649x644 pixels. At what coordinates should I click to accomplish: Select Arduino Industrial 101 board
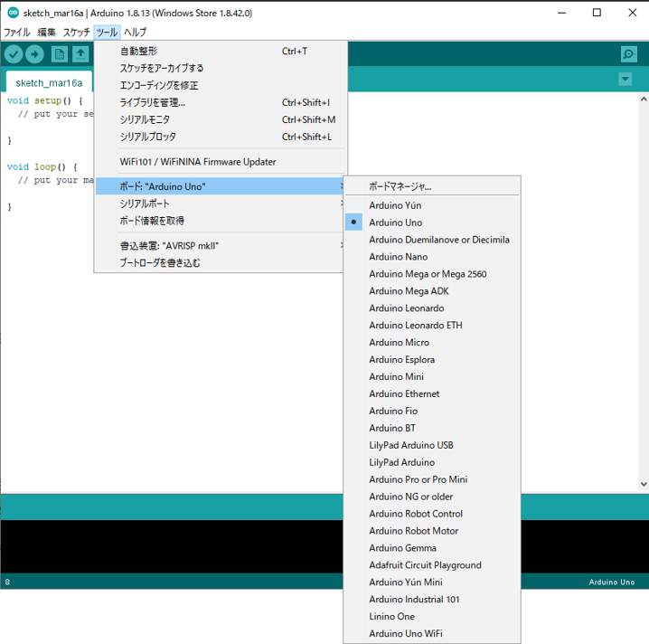point(432,599)
